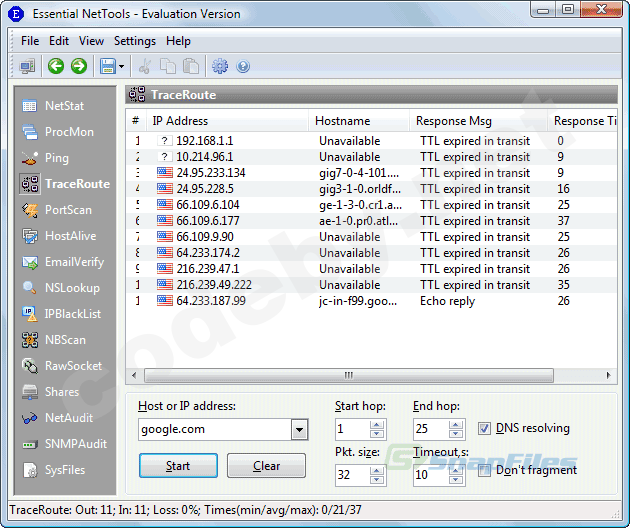Click the green Forward arrow toolbar icon
This screenshot has height=528, width=630.
coord(79,66)
